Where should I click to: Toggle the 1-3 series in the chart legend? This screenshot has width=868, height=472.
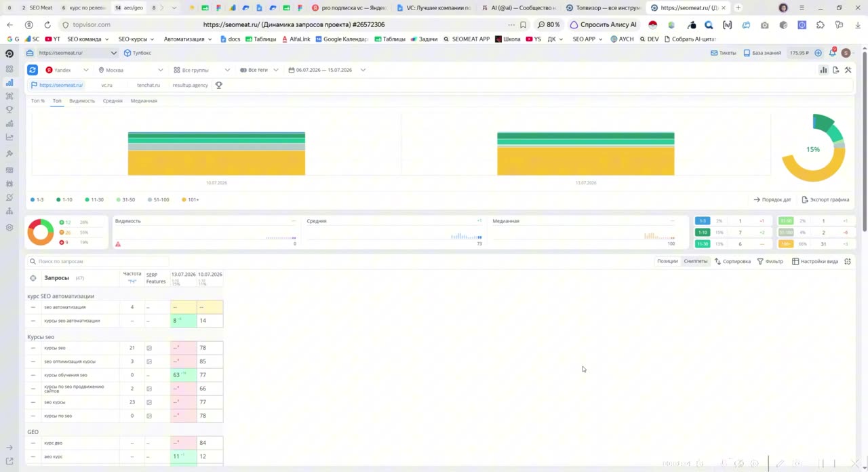pyautogui.click(x=37, y=200)
